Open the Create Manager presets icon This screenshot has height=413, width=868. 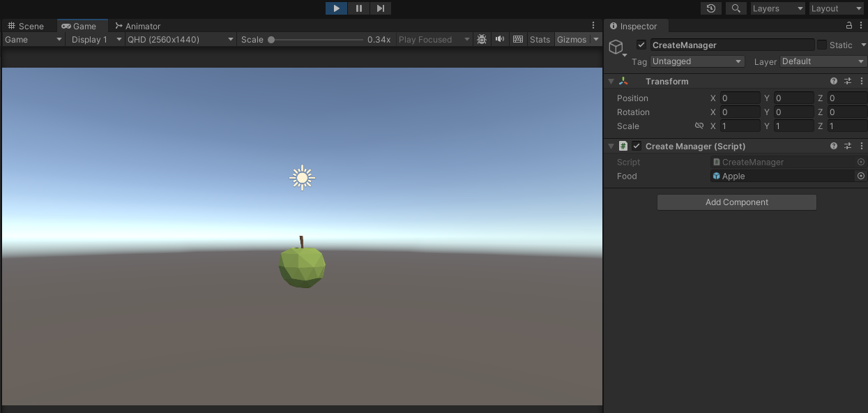pyautogui.click(x=848, y=147)
